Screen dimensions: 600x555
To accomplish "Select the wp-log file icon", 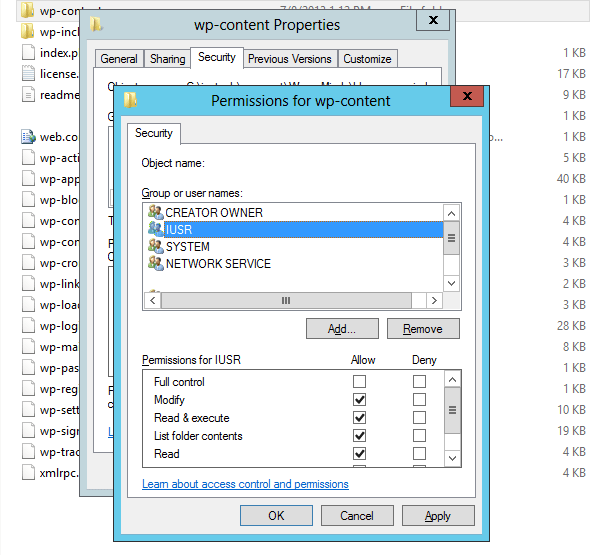I will coord(28,326).
